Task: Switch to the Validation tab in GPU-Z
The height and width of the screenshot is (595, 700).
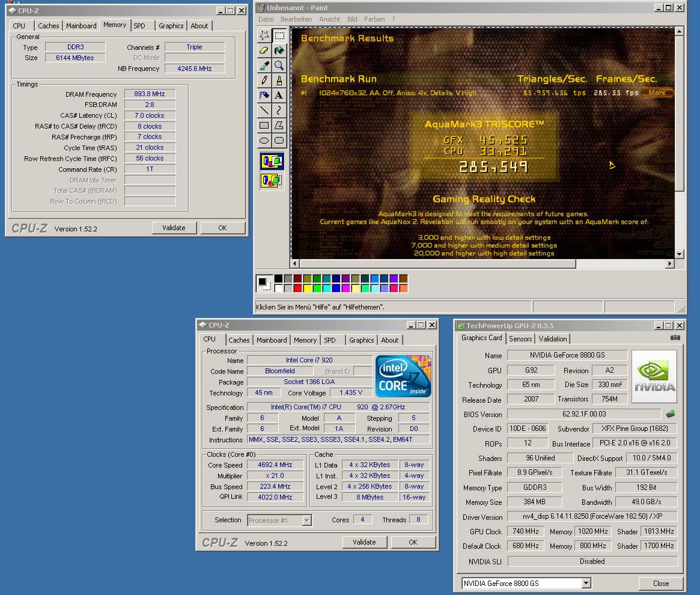Action: pos(553,338)
